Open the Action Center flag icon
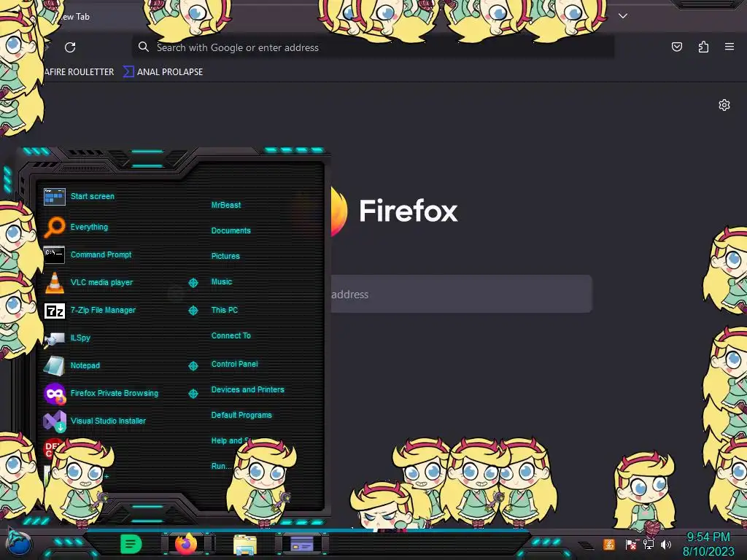 point(631,544)
